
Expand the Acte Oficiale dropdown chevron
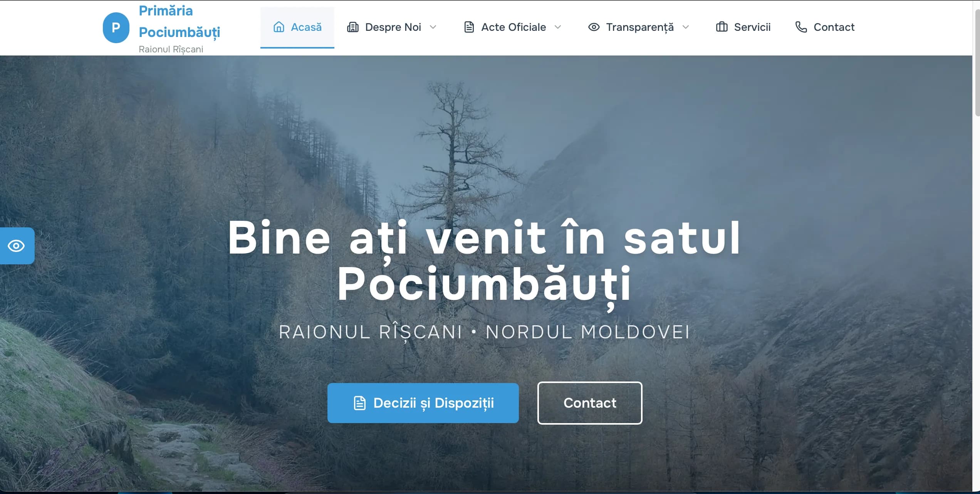click(558, 27)
